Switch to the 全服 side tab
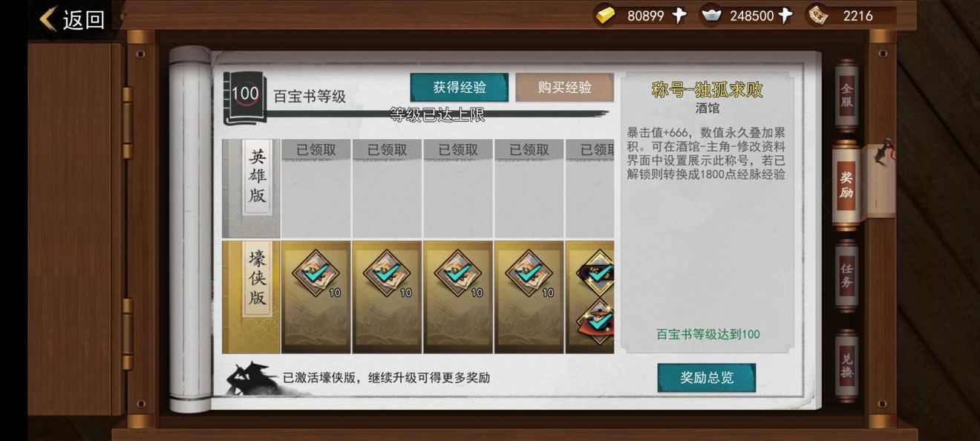980x441 pixels. (x=846, y=95)
